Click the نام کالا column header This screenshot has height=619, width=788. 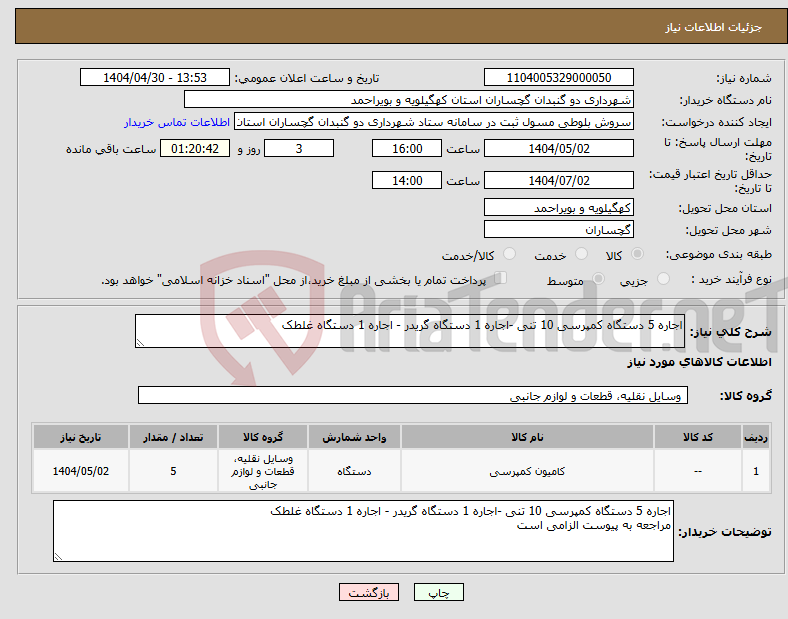(x=527, y=437)
